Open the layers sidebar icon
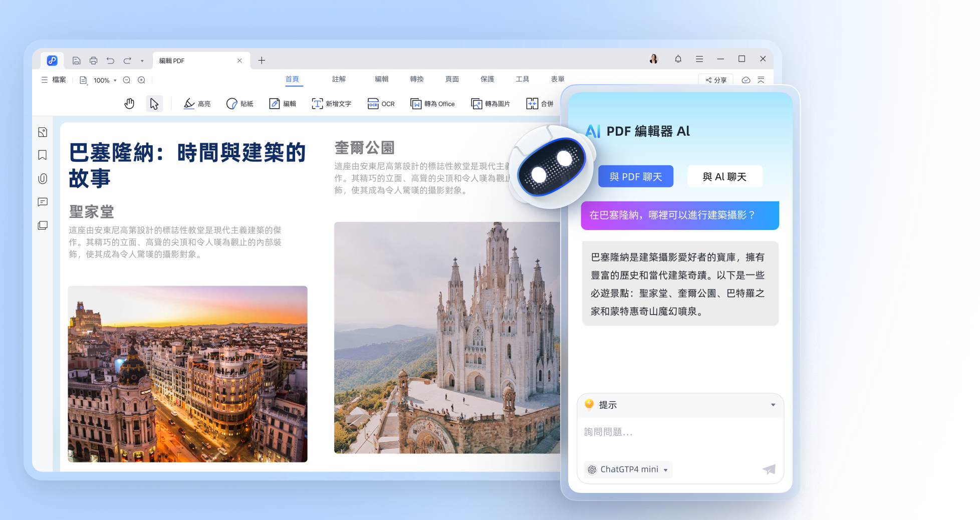The width and height of the screenshot is (980, 520). click(x=43, y=225)
